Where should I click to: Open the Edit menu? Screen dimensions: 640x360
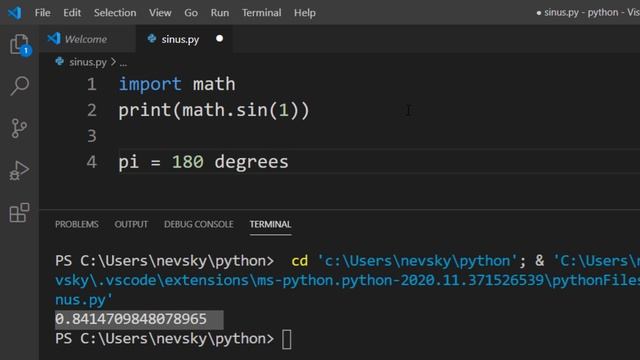72,13
